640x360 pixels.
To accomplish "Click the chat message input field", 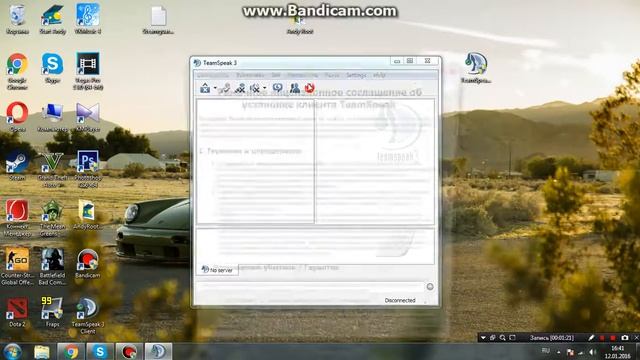I will [x=310, y=287].
